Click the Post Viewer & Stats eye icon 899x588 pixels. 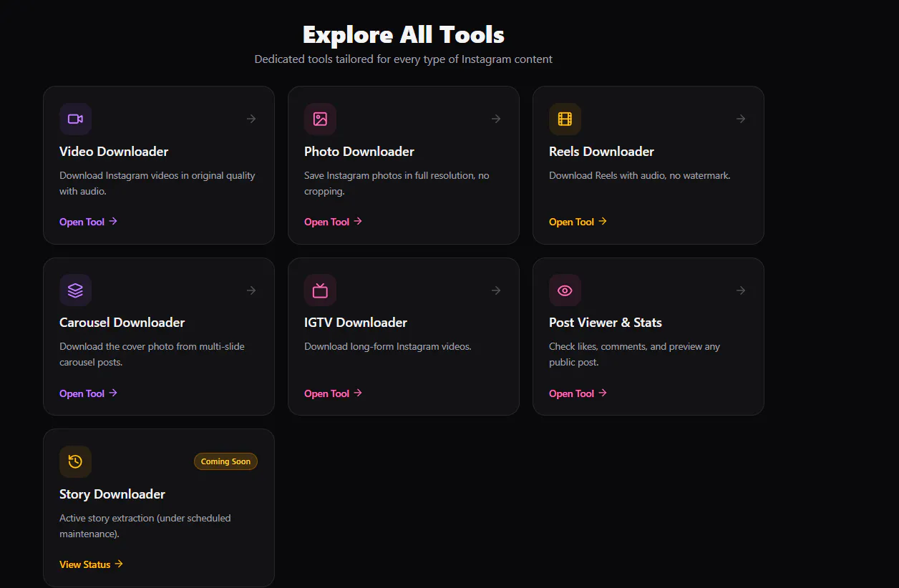click(565, 290)
